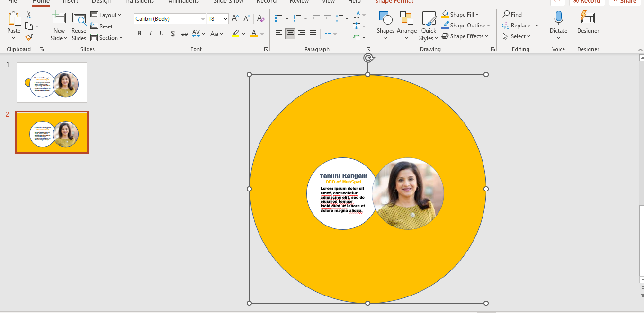Open the font name dropdown

pos(203,19)
